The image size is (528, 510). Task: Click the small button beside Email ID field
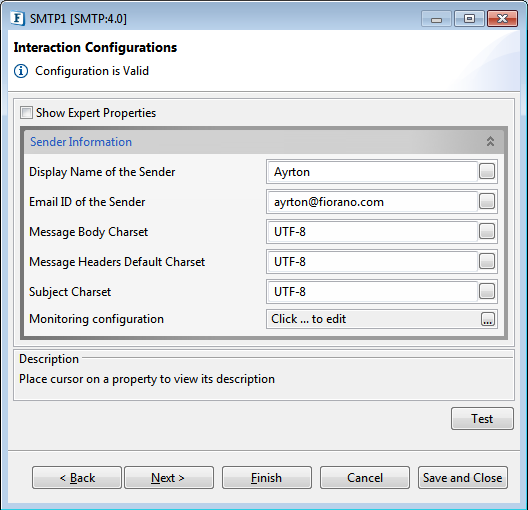487,201
